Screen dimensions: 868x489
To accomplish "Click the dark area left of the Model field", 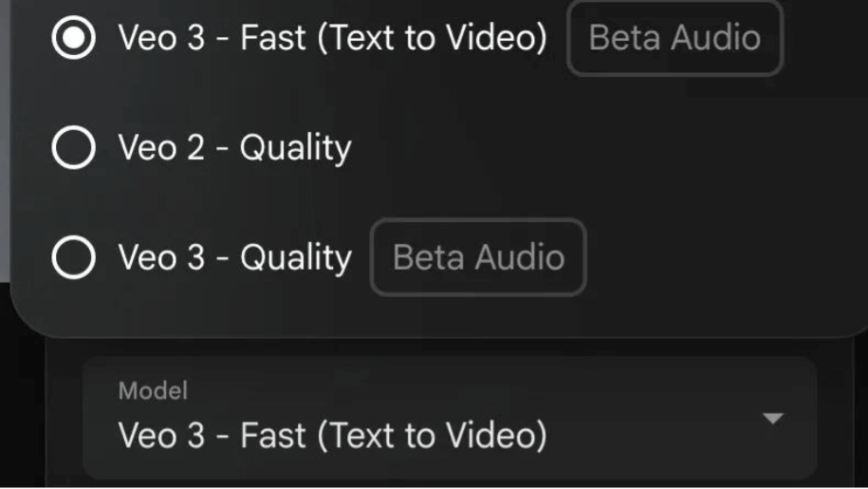I will click(63, 418).
